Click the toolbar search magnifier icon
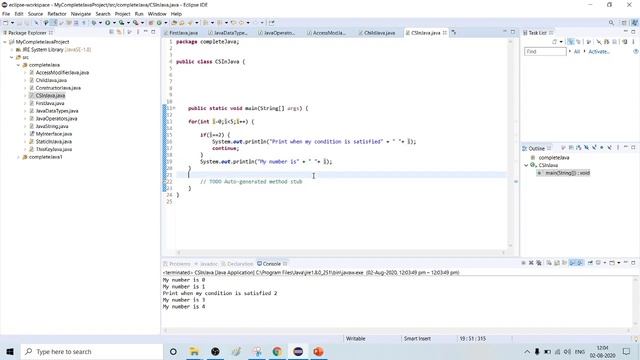Viewport: 640px width, 360px height. coord(611,23)
